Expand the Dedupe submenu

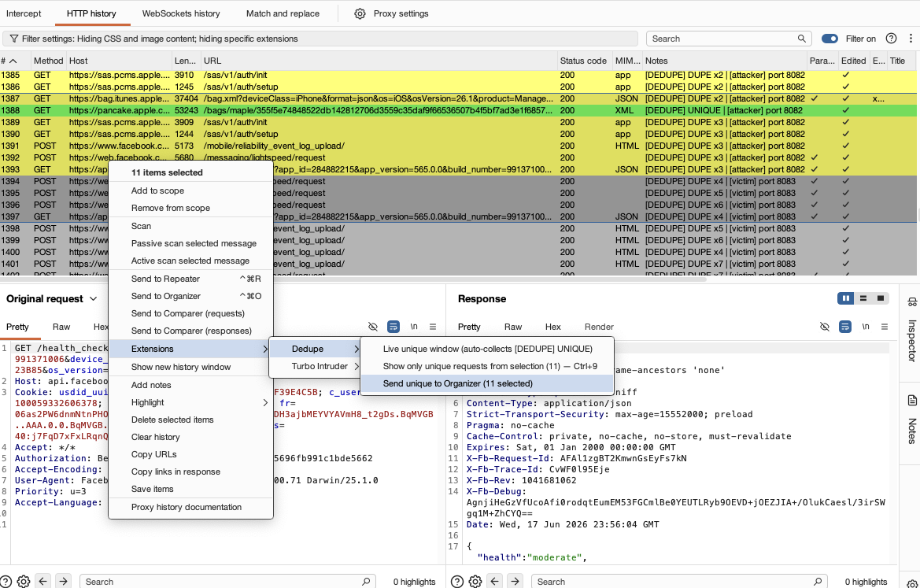[x=315, y=349]
